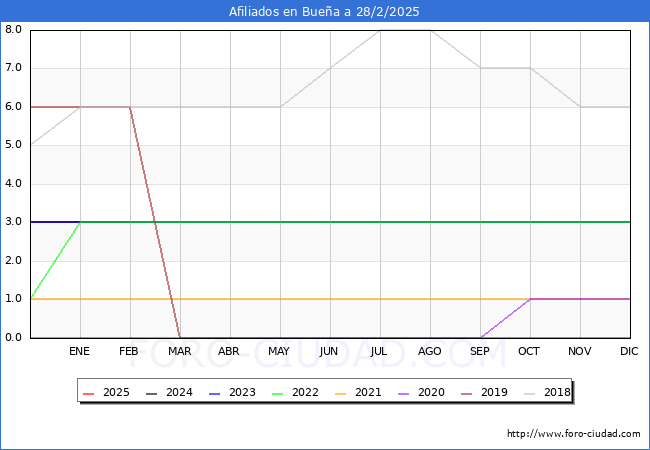
Task: Open the http://www.foro-ciudad.com link
Action: 574,434
